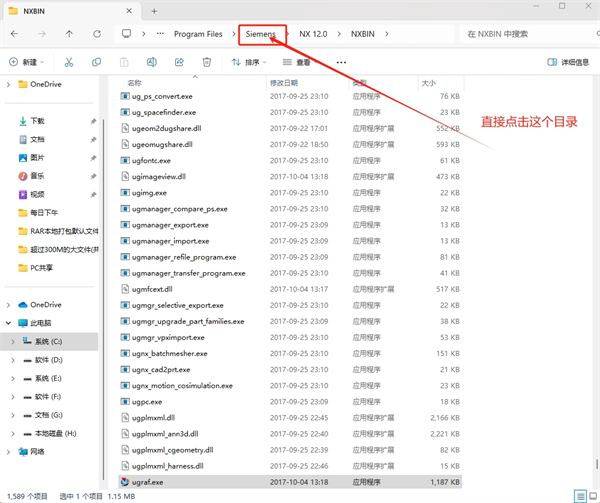Toggle the 详细信息 details pane button
Viewport: 600px width, 503px height.
tap(567, 62)
